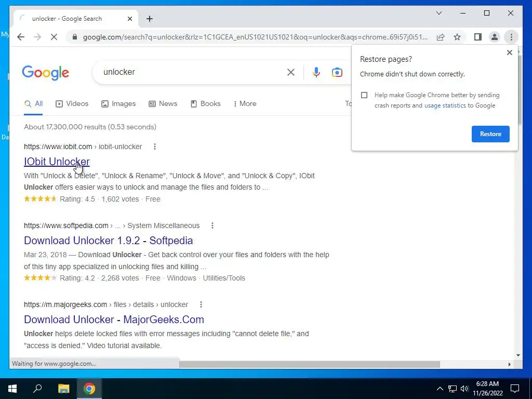Click the vertical scroll down arrow
532x399 pixels.
click(x=518, y=355)
